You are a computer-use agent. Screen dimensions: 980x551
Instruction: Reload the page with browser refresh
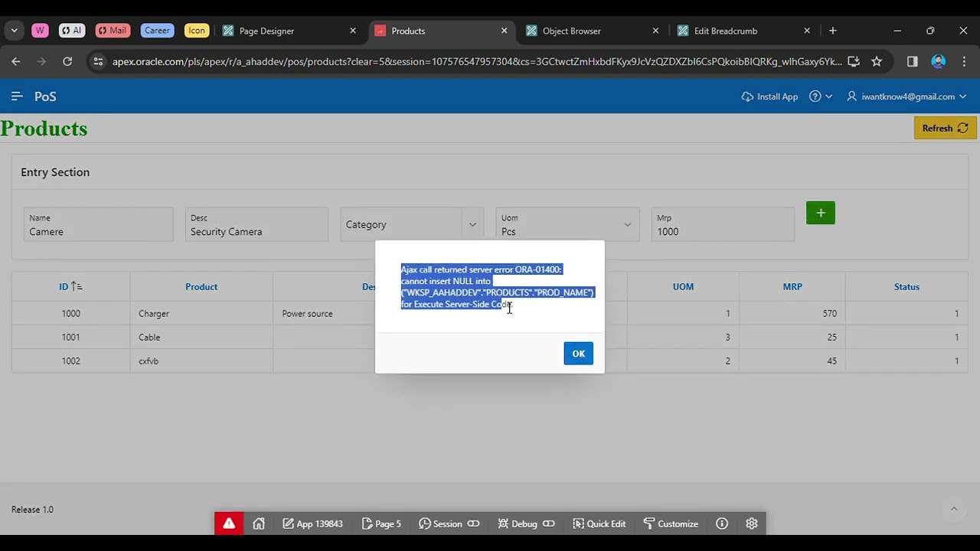(67, 61)
